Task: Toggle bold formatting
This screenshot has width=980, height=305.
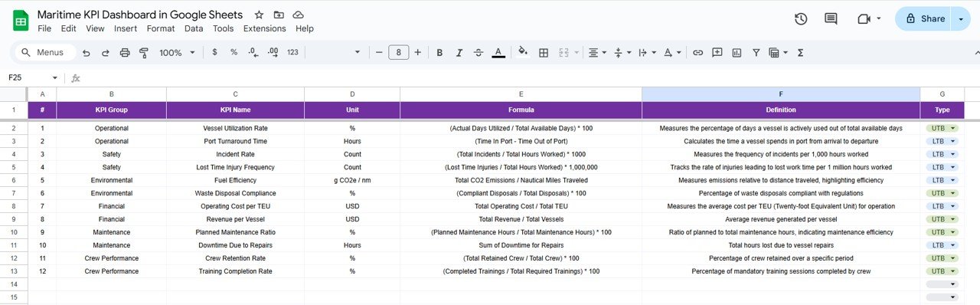Action: (439, 53)
